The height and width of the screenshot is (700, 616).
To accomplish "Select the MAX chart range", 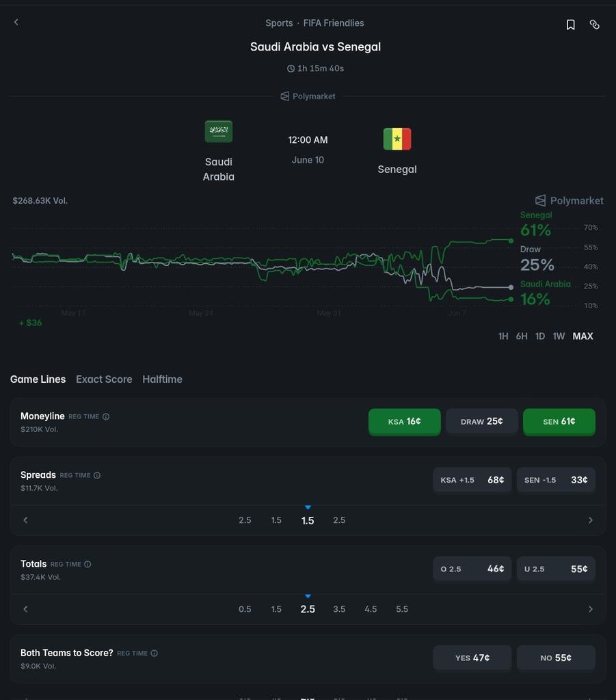I will pos(583,336).
